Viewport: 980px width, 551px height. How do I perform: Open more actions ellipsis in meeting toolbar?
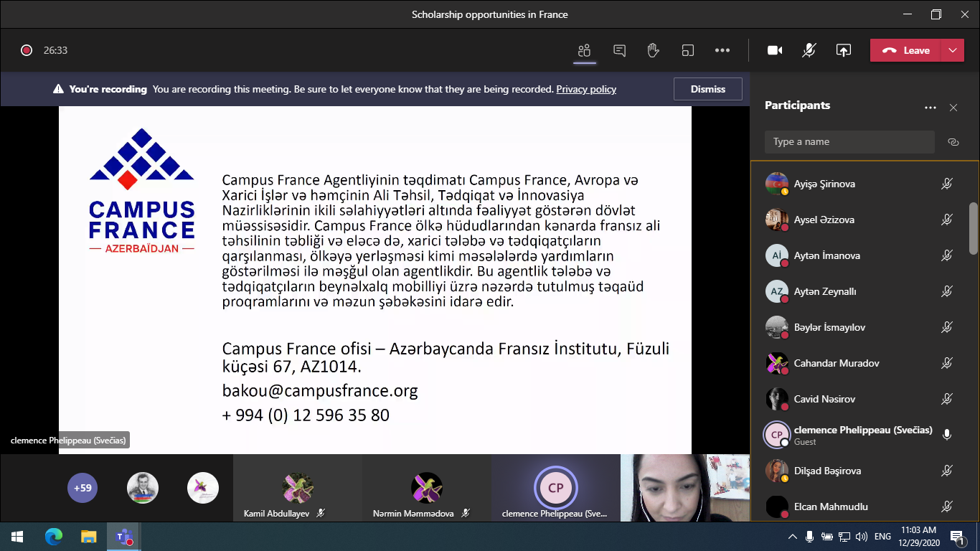coord(722,50)
